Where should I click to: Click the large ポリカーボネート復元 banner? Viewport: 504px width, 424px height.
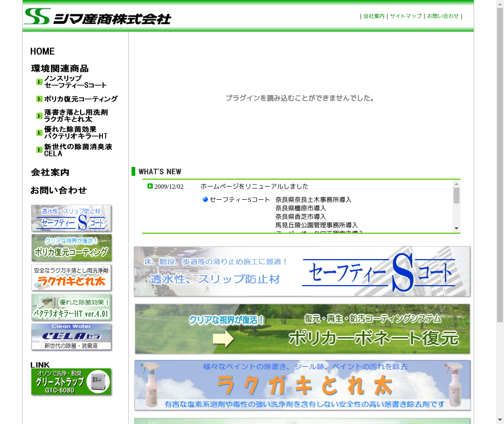[x=302, y=329]
